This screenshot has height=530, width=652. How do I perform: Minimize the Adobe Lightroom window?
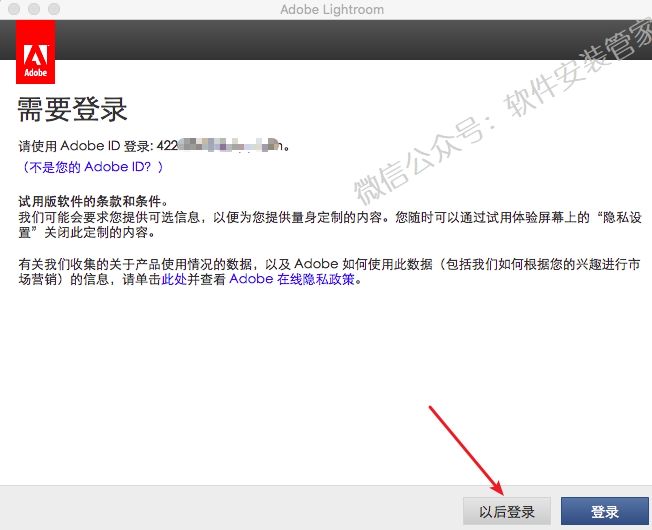34,9
